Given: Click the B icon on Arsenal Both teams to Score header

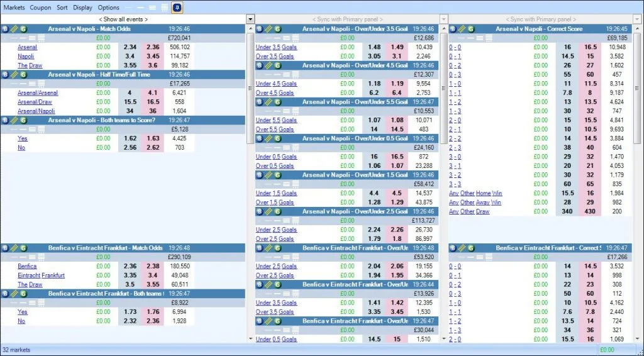Looking at the screenshot, I should 5,120.
